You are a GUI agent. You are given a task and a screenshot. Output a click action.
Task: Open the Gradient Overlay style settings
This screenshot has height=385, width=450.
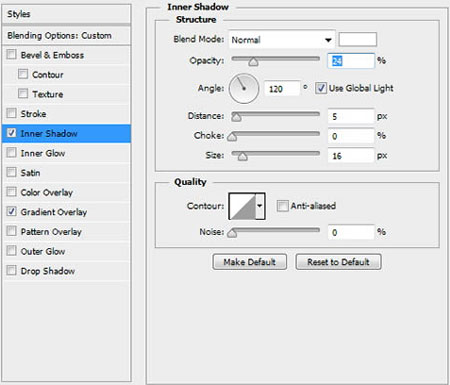coord(54,212)
